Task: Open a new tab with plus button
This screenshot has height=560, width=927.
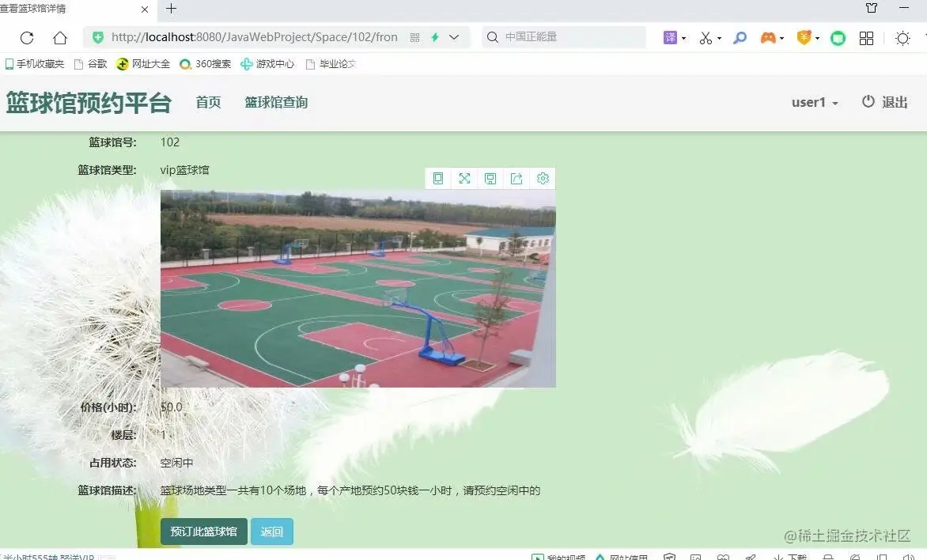Action: point(172,8)
